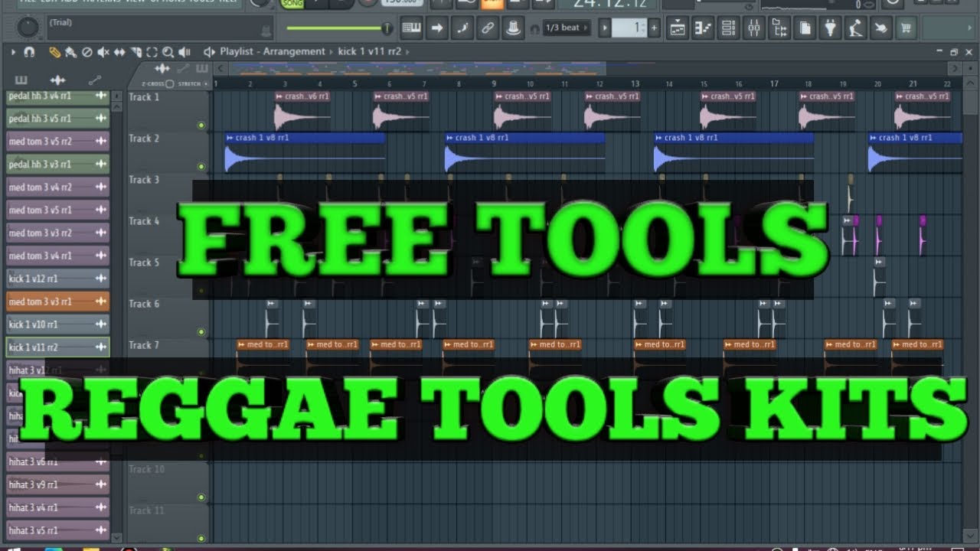Click bar 9 on timeline ruler
980x551 pixels.
pyautogui.click(x=494, y=83)
